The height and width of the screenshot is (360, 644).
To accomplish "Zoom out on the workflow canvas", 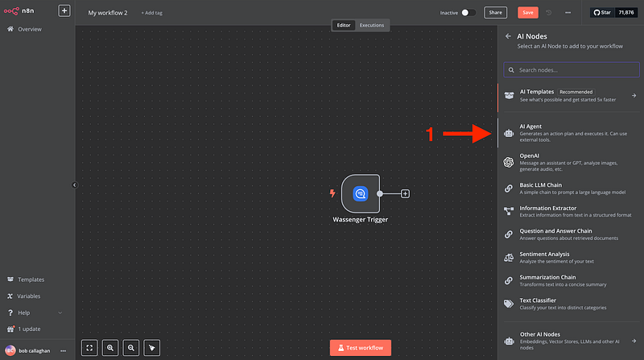I will point(130,348).
